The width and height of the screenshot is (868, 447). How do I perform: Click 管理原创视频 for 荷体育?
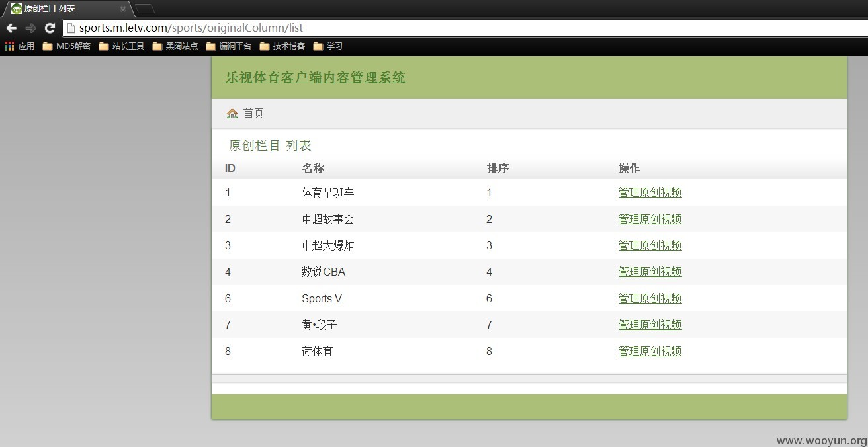click(x=650, y=351)
